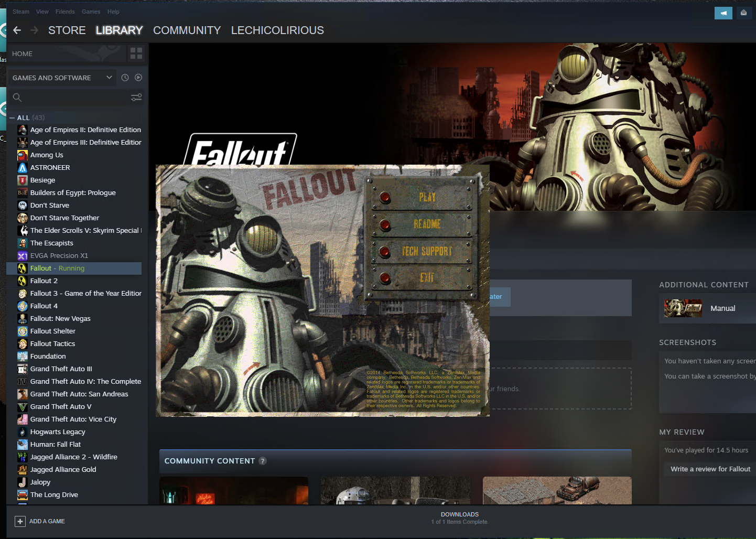
Task: Click the Don't Starve icon
Action: (x=23, y=206)
